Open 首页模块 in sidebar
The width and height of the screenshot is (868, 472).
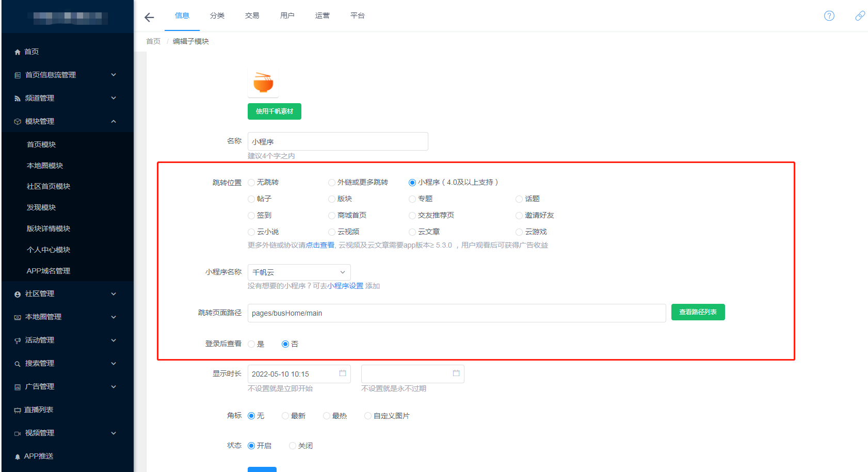[41, 144]
